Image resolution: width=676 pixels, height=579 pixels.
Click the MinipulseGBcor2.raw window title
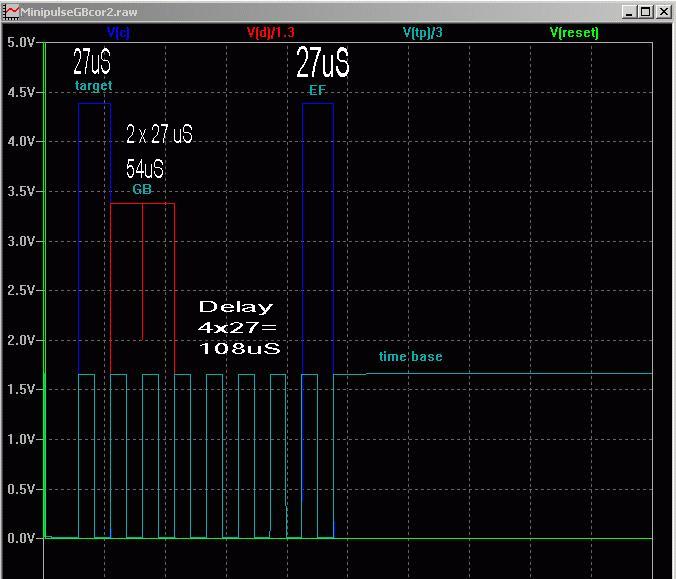78,12
